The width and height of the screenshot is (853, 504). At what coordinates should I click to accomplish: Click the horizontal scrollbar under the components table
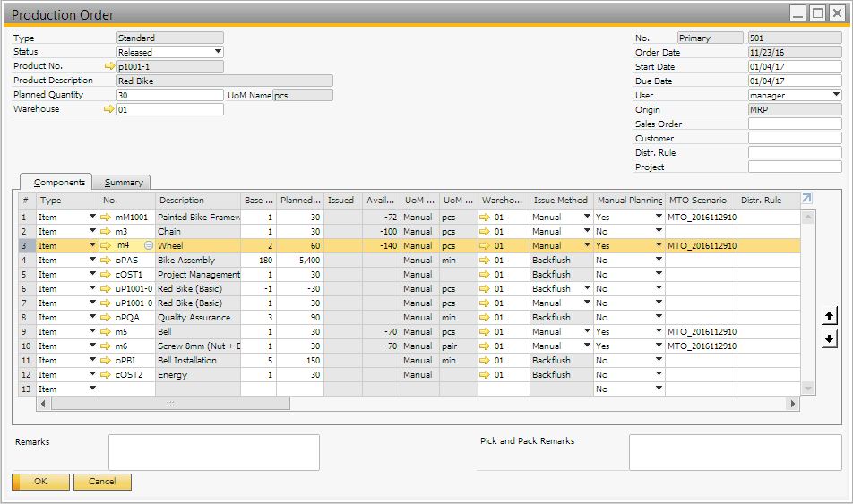coord(170,404)
